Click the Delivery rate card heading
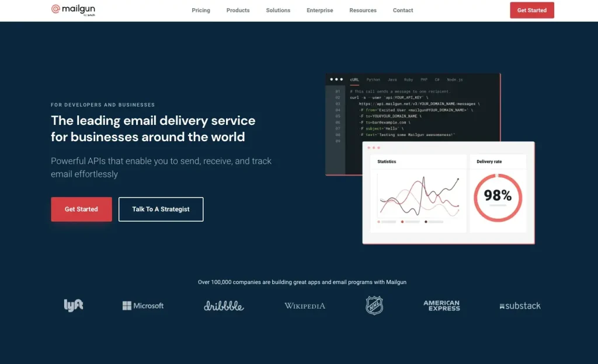This screenshot has height=364, width=598. click(489, 162)
